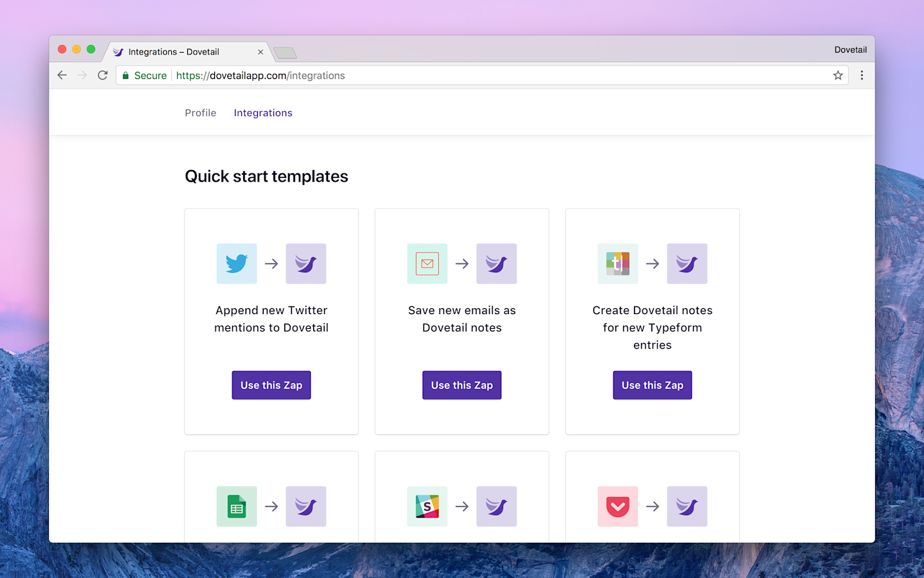
Task: Click Dovetail logo in Typeform card
Action: pos(687,263)
